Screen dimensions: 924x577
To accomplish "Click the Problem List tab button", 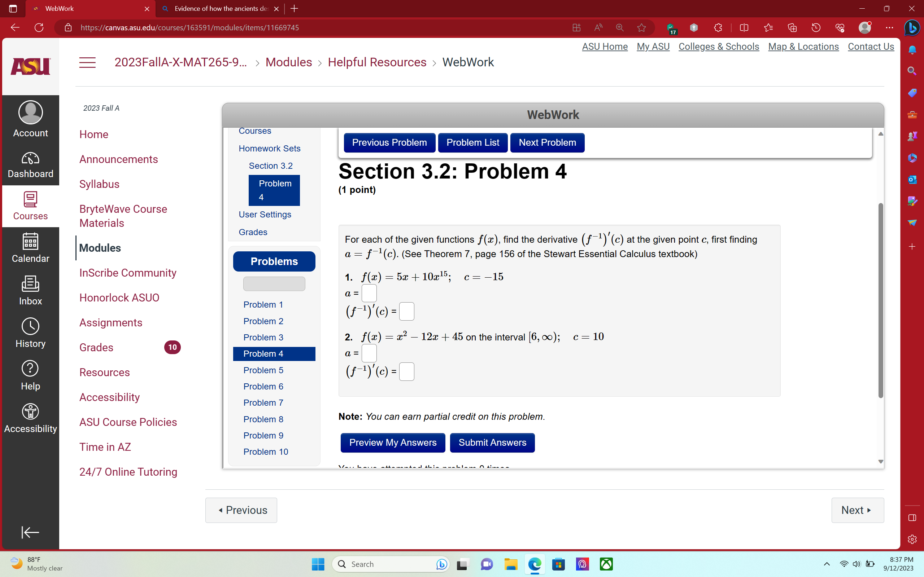I will point(473,142).
